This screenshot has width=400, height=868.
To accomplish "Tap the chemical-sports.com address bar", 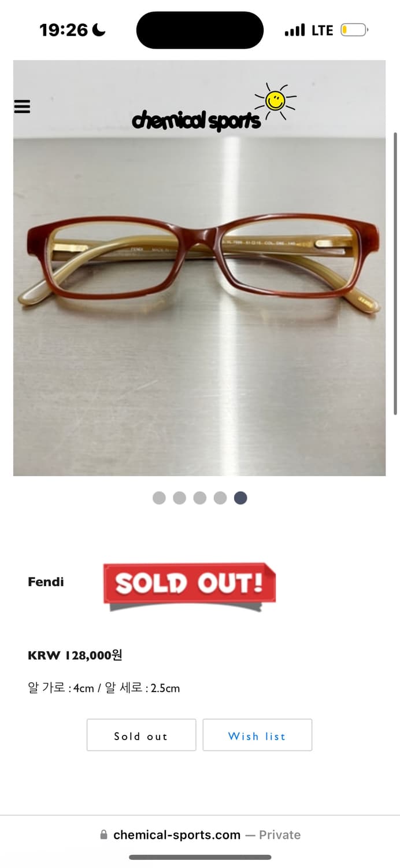I will (x=200, y=834).
